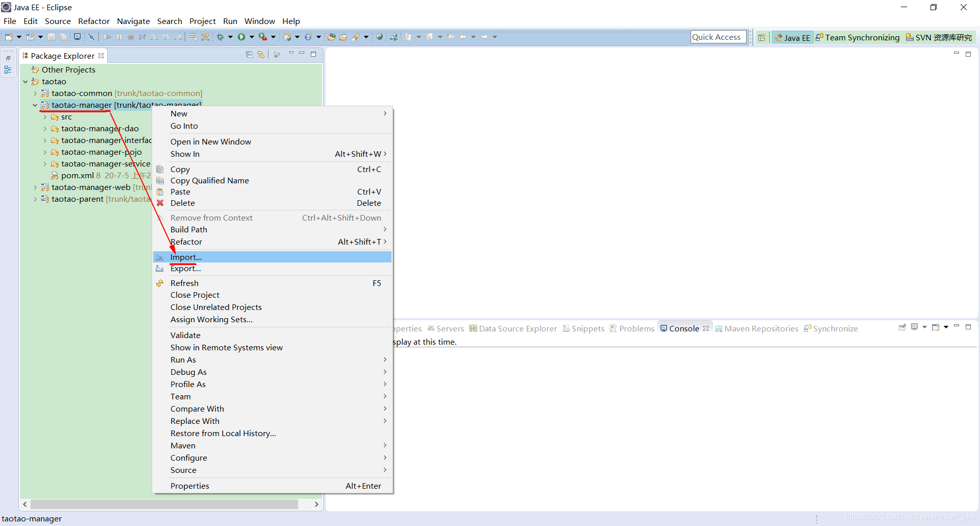Click the Display Selected Console icon

[914, 327]
